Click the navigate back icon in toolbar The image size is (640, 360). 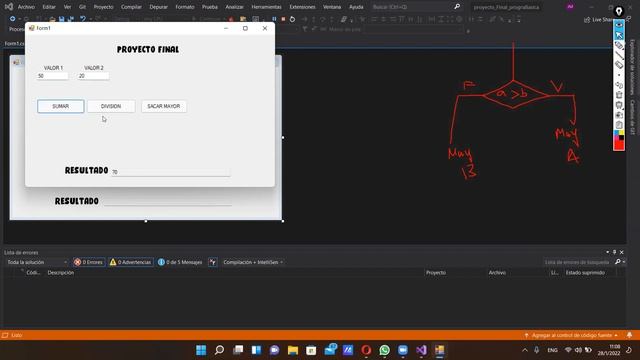point(13,19)
